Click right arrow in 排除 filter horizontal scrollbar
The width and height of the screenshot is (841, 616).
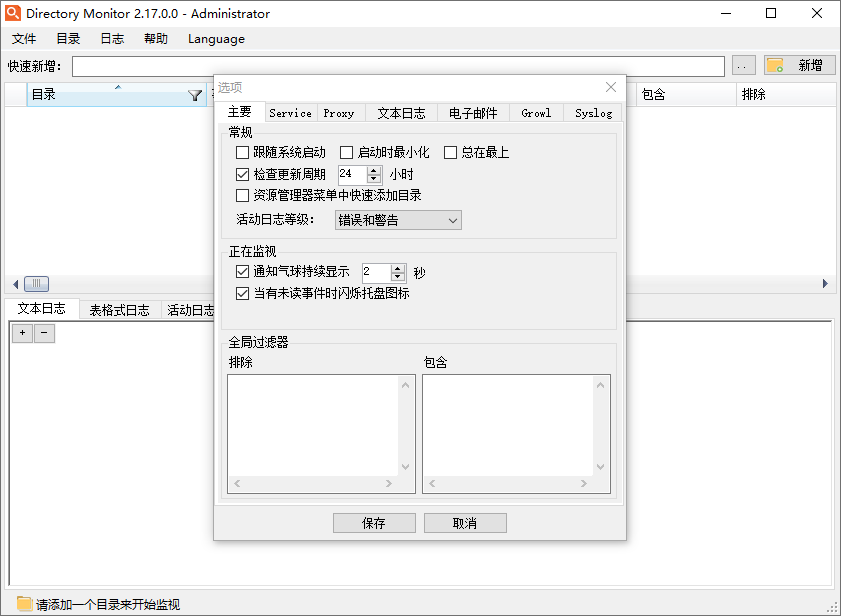(x=389, y=483)
